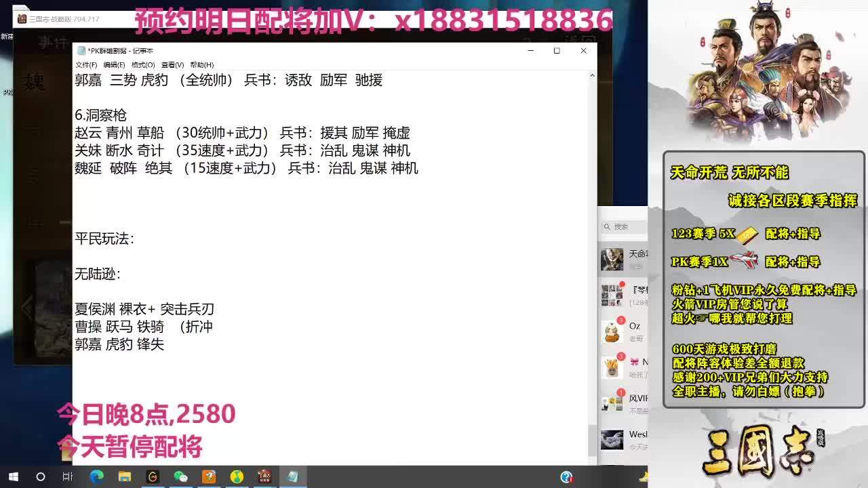Click the Notepad scrollbar up arrow

pyautogui.click(x=592, y=75)
